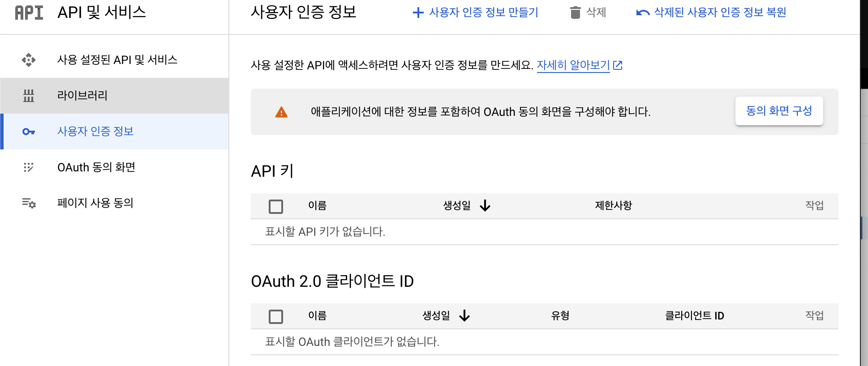Click the 동의 화면 구성 button
This screenshot has width=868, height=366.
point(779,111)
